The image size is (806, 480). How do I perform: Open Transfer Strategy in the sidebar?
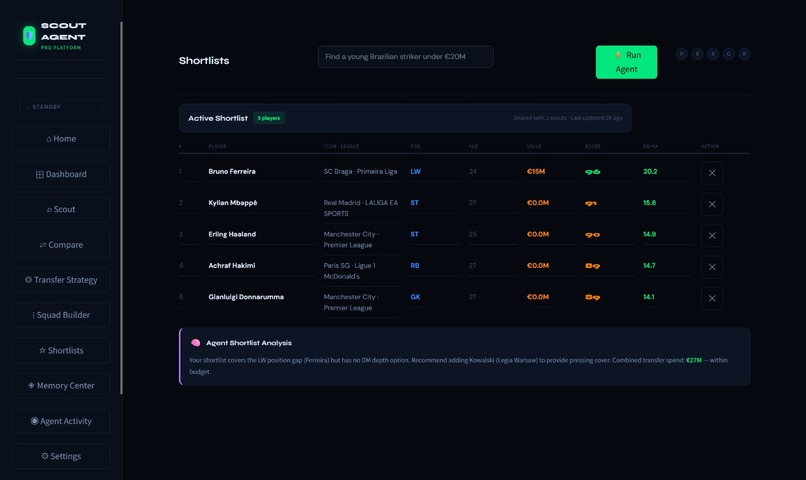pyautogui.click(x=61, y=280)
